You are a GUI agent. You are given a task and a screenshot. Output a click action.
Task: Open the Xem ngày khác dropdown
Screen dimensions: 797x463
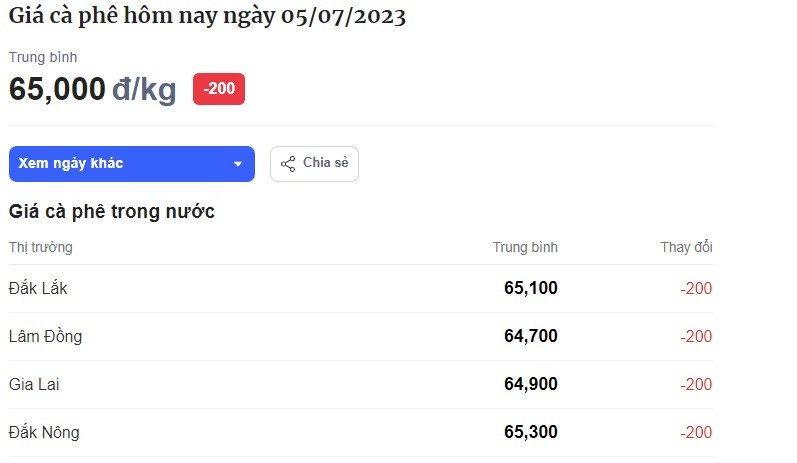pos(132,164)
